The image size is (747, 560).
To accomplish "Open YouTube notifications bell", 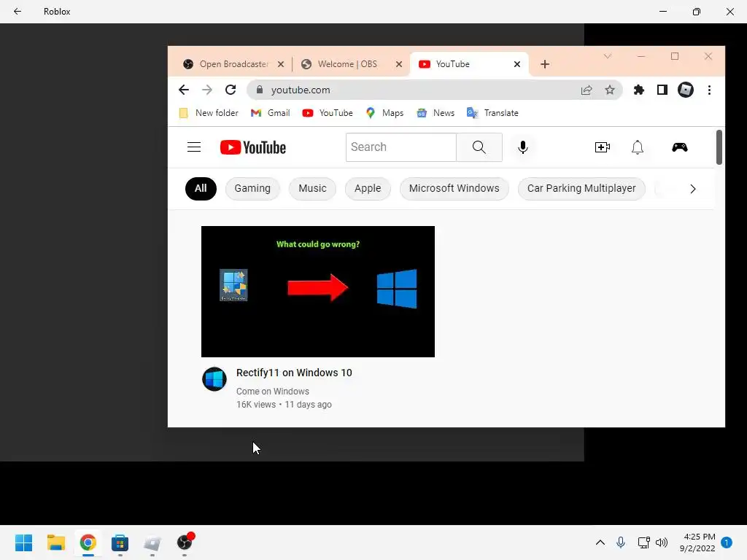I will point(638,147).
